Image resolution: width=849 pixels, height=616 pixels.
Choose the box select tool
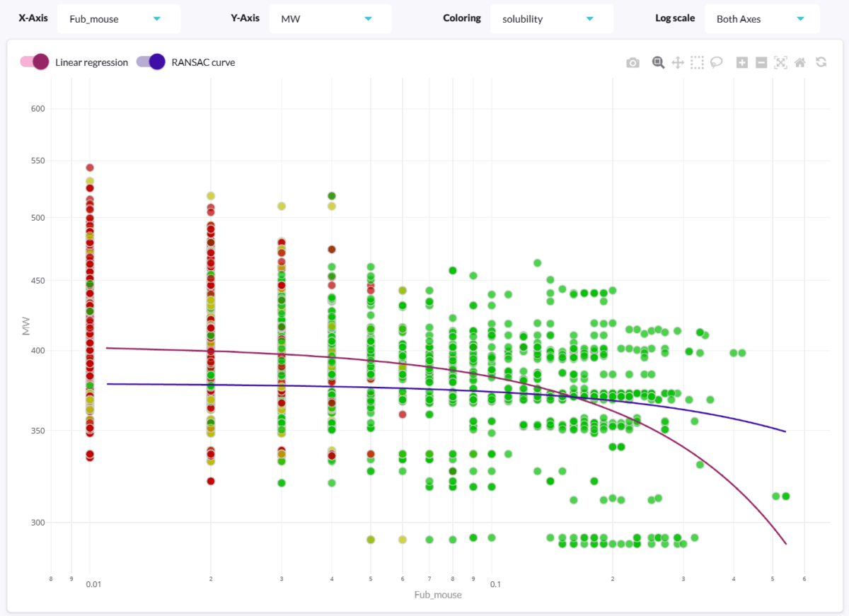tap(697, 62)
